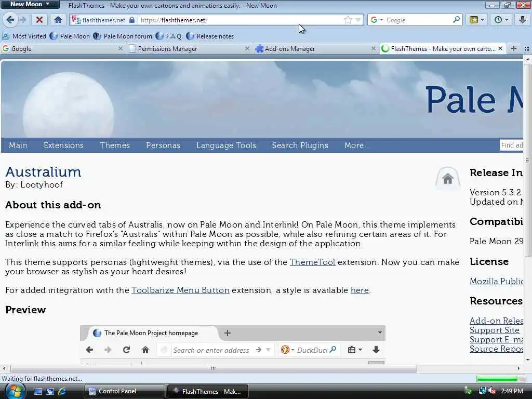Click the vertical scrollbar thumb
This screenshot has height=399, width=532.
(527, 160)
